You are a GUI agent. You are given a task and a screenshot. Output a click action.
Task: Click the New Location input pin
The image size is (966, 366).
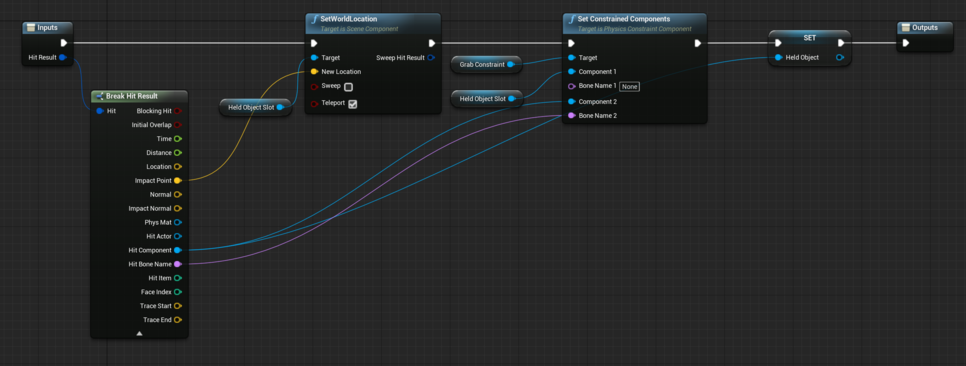(314, 71)
